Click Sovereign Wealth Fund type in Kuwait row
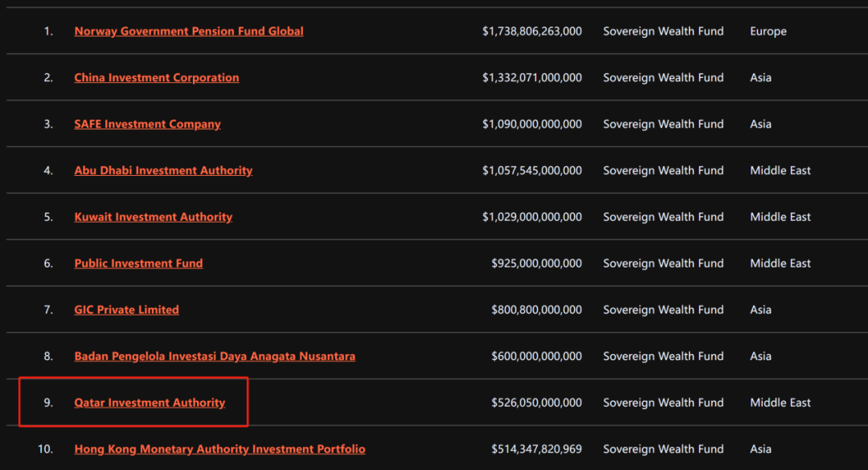 [x=663, y=218]
